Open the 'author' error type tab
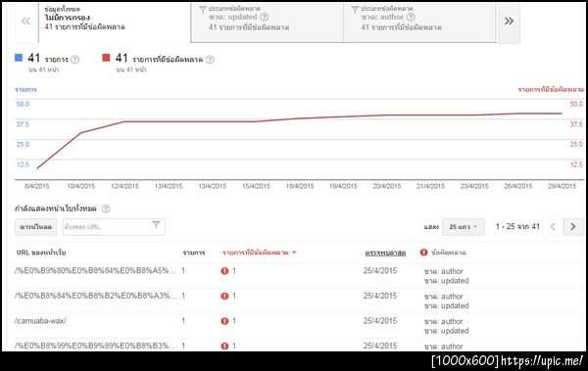Image resolution: width=588 pixels, height=371 pixels. click(419, 22)
